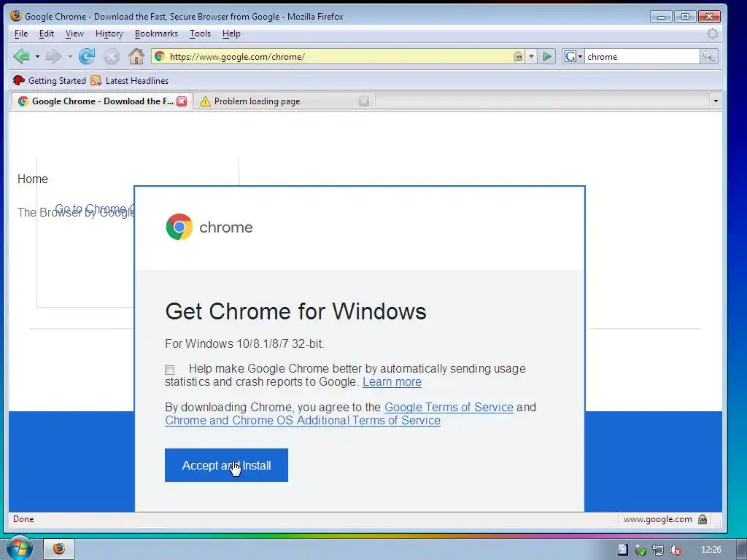The width and height of the screenshot is (747, 560).
Task: Click the Home link on page
Action: (x=33, y=179)
